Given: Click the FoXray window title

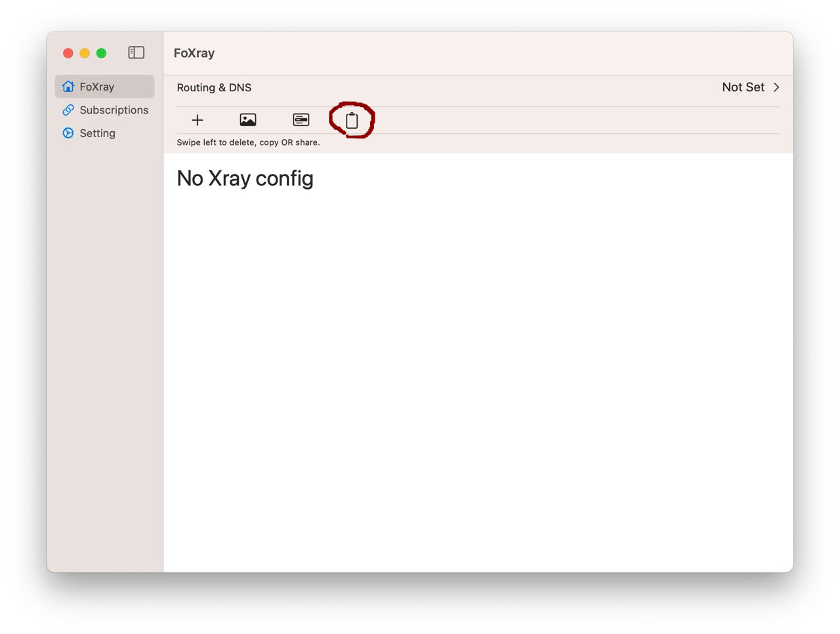Looking at the screenshot, I should click(x=194, y=53).
